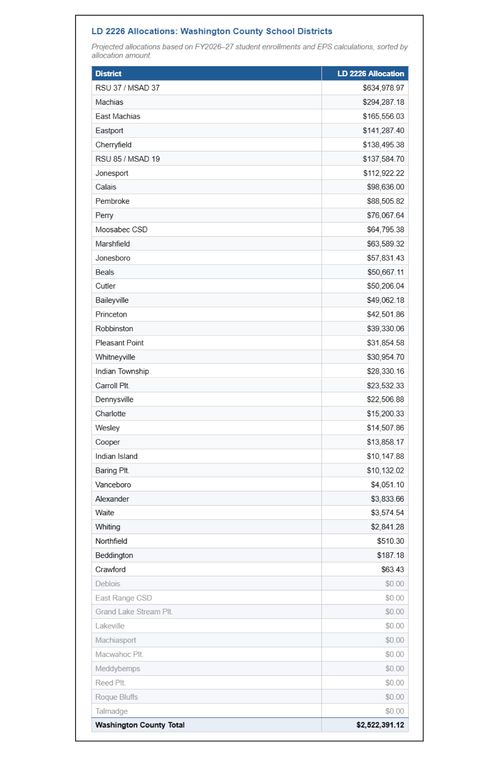Click the Moosabec CSD entry
This screenshot has width=500, height=765.
coord(121,230)
